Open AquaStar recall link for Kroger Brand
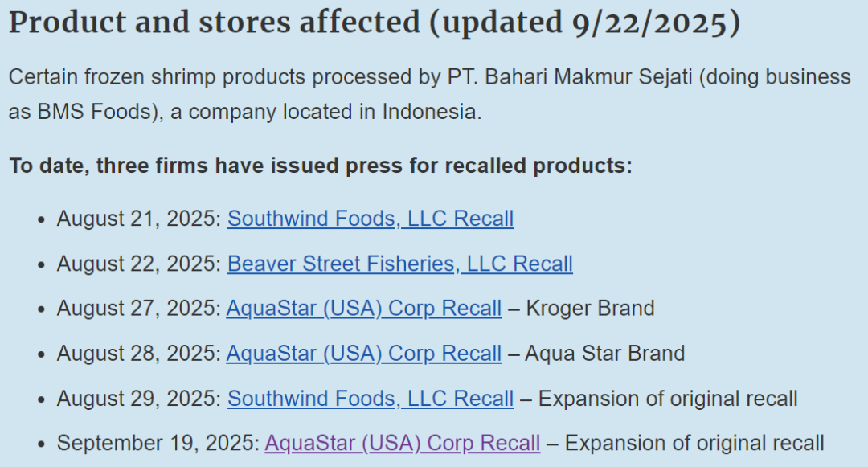The image size is (868, 467). pyautogui.click(x=364, y=309)
